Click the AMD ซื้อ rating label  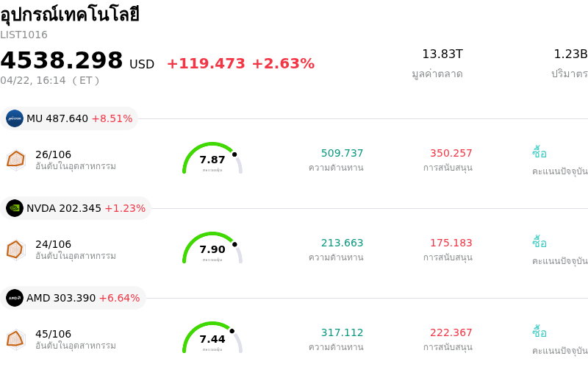(x=539, y=332)
